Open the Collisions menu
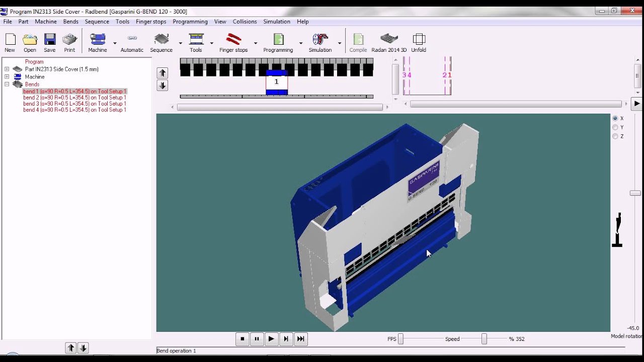 pyautogui.click(x=245, y=22)
